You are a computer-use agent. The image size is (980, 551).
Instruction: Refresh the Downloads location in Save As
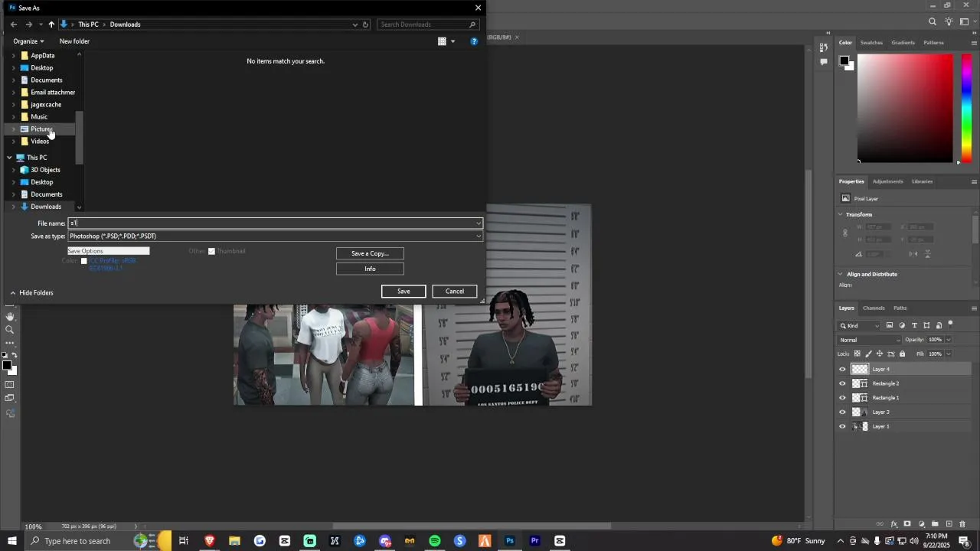point(365,24)
